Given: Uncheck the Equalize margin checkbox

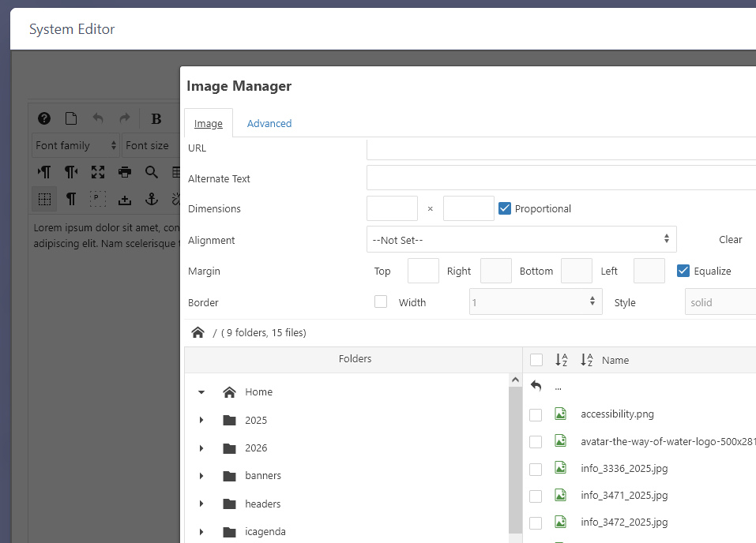Looking at the screenshot, I should point(683,271).
